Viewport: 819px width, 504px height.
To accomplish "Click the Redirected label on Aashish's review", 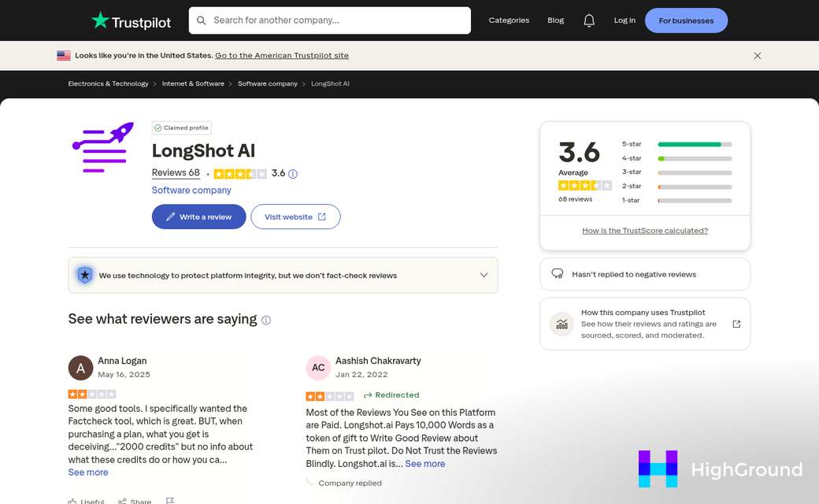I will point(391,395).
